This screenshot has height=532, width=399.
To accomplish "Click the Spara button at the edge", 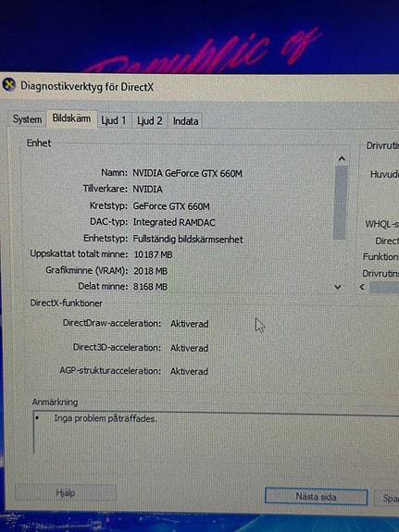I will pyautogui.click(x=387, y=498).
